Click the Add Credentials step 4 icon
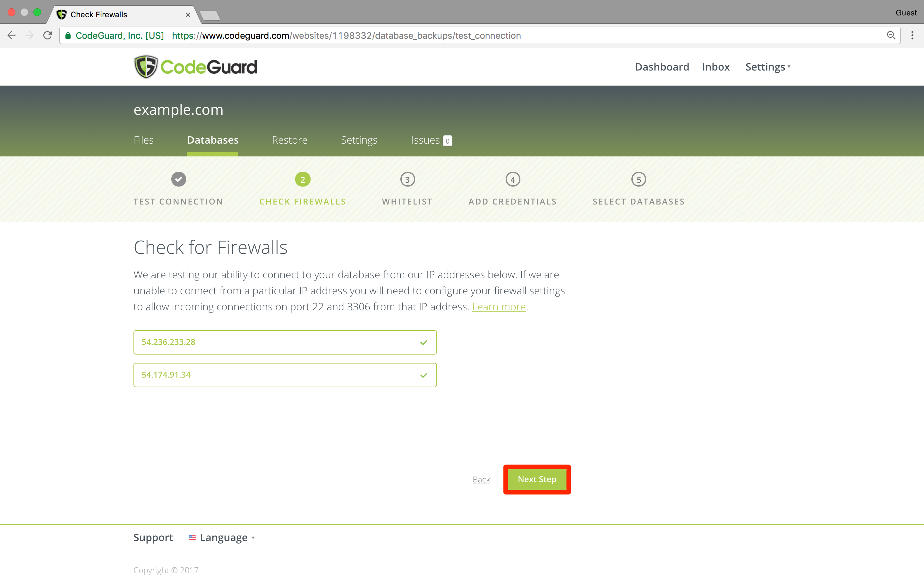Viewport: 924px width, 577px height. pyautogui.click(x=513, y=180)
